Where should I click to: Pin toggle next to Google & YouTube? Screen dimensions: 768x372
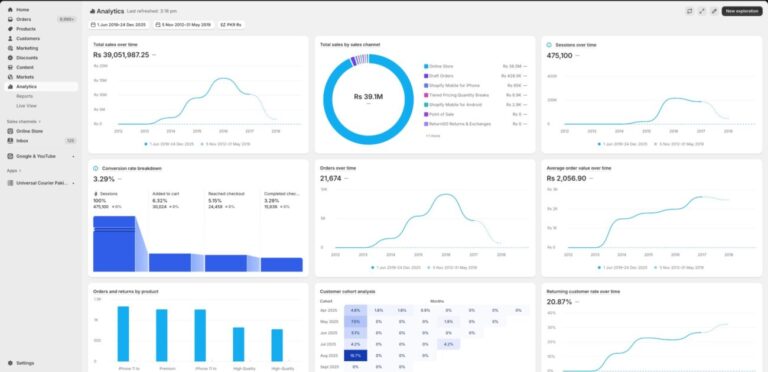pos(73,156)
